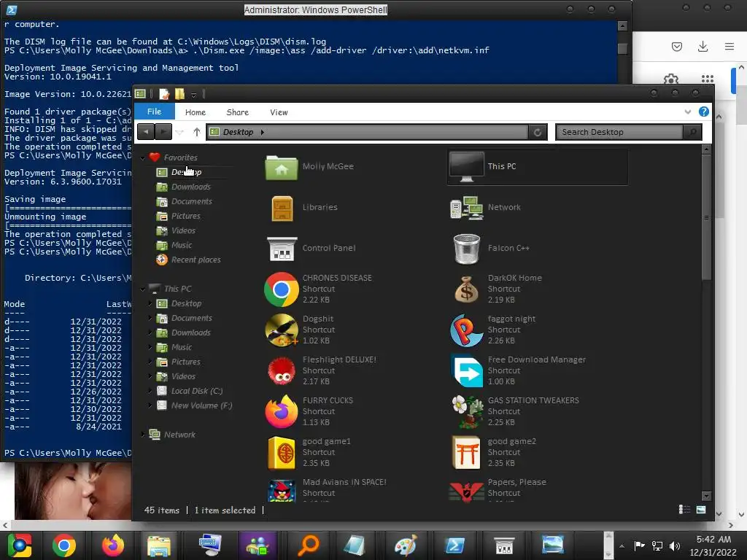Switch to details view in status bar
747x560 pixels.
(x=684, y=510)
